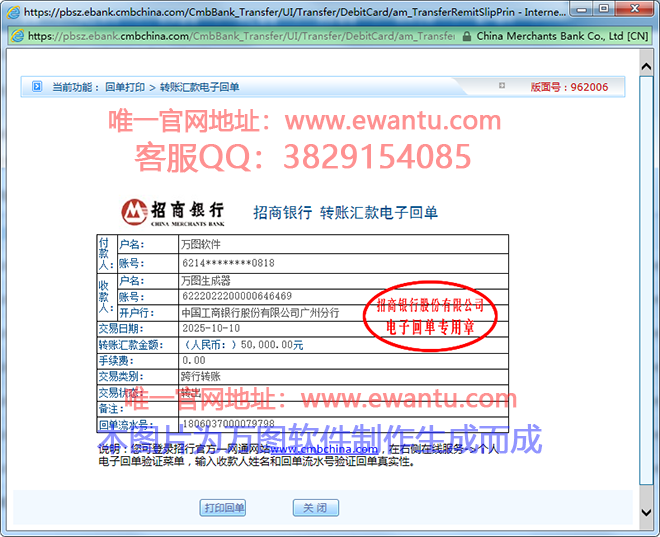Image resolution: width=660 pixels, height=537 pixels.
Task: Click 中国工商银行股份有限公司广州分行 bank cell
Action: [x=343, y=313]
